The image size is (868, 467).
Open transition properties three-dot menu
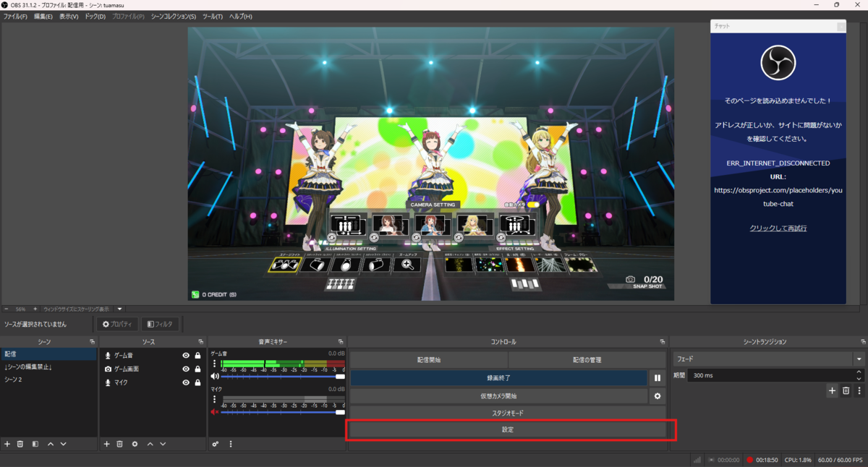pyautogui.click(x=859, y=390)
